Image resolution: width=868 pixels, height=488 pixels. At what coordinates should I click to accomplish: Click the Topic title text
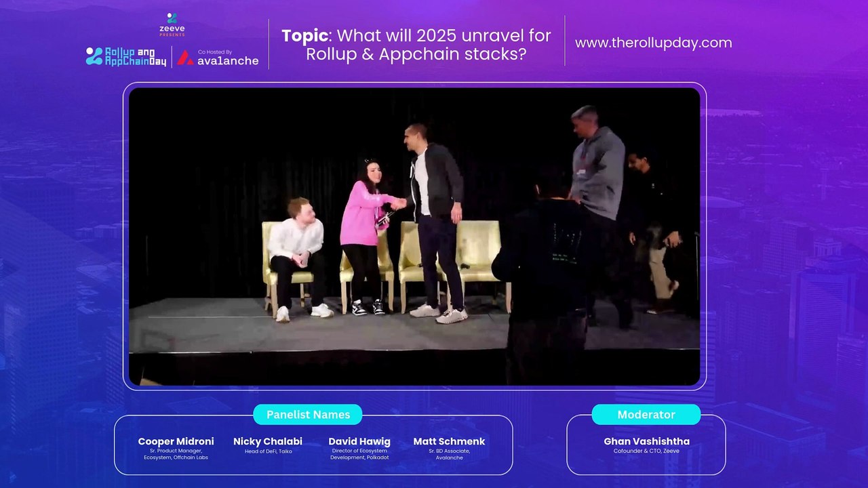416,45
